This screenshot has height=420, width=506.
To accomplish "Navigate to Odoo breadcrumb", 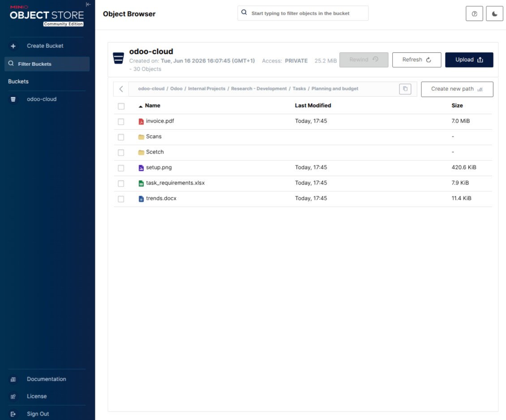I will pos(176,89).
